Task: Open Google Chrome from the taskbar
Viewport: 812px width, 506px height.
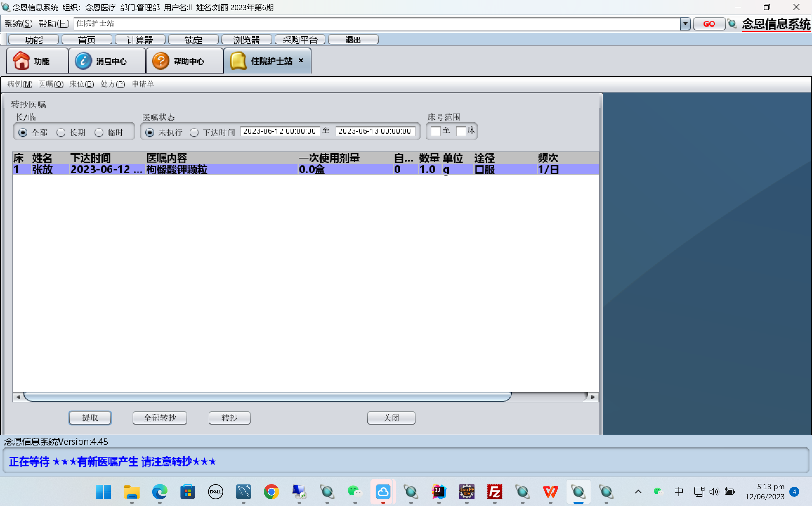Action: 271,492
